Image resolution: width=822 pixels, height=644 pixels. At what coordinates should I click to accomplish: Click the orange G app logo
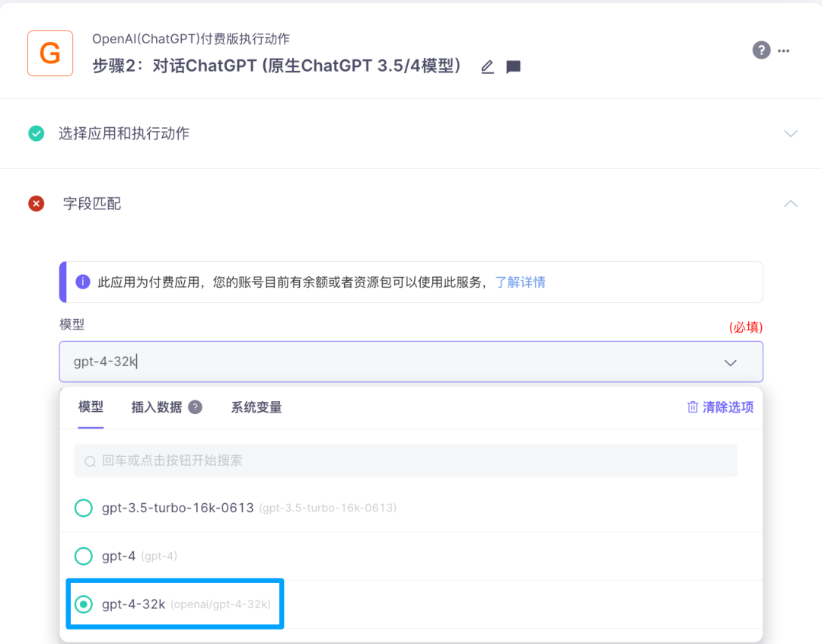click(x=50, y=53)
